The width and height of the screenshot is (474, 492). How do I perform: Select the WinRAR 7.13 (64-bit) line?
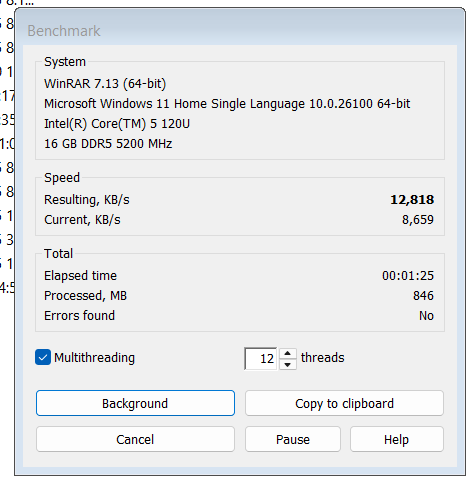(105, 83)
